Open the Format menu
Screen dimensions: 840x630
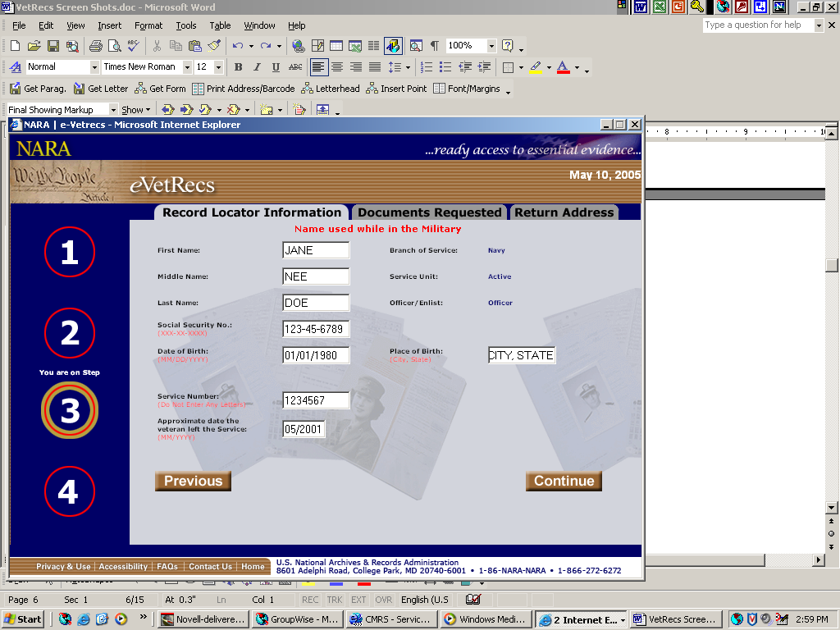pos(148,25)
